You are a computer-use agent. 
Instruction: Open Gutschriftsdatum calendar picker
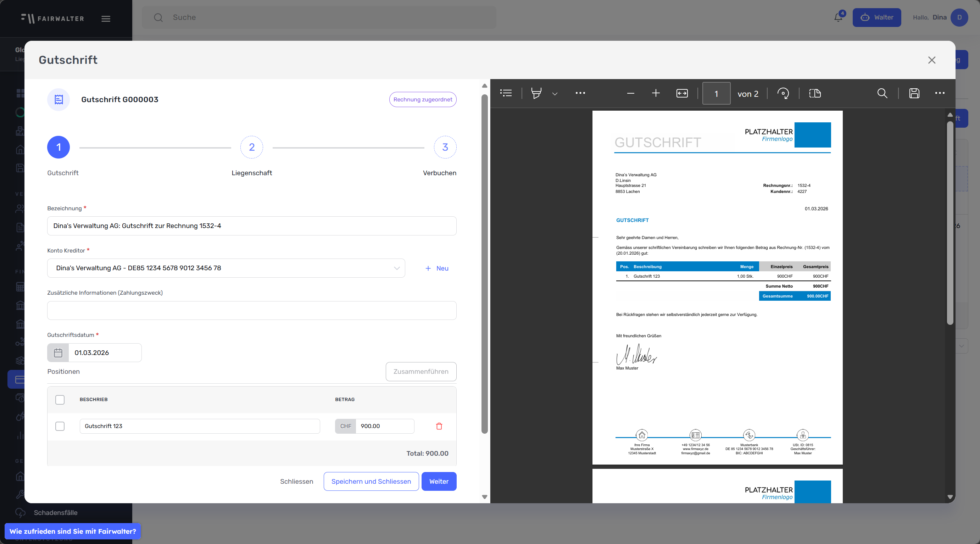pos(58,353)
